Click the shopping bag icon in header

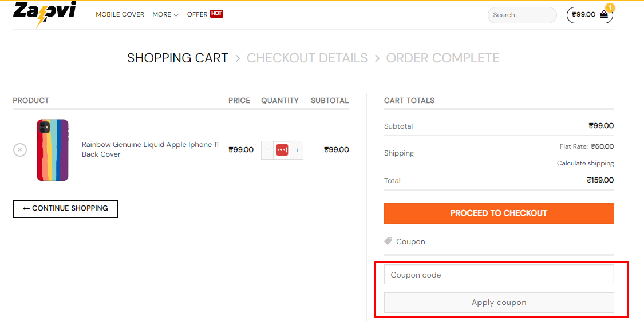(x=603, y=15)
